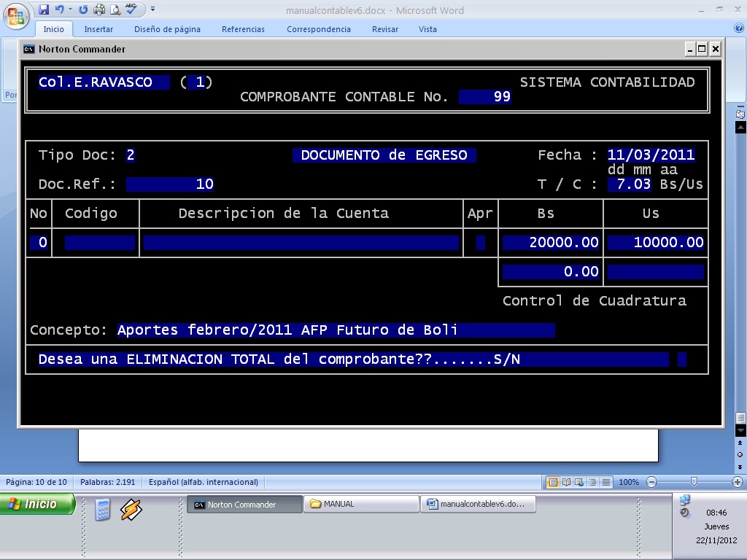747x560 pixels.
Task: Open the Undo history dropdown arrow
Action: coord(70,9)
